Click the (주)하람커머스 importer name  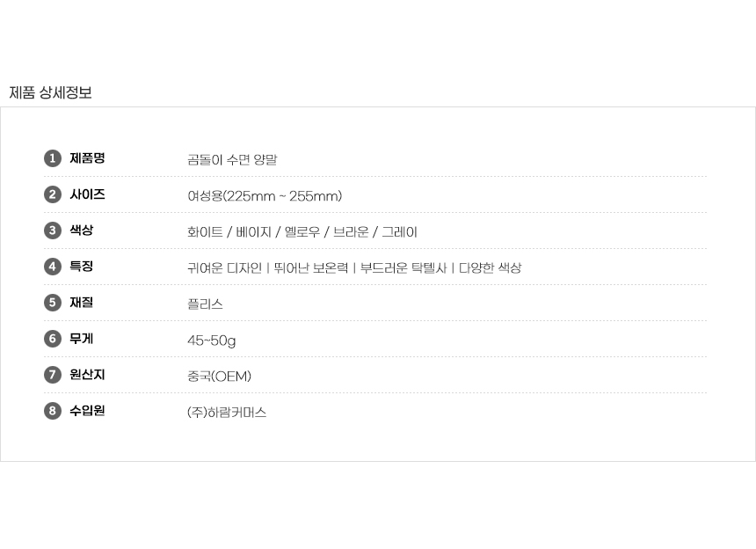tap(227, 413)
